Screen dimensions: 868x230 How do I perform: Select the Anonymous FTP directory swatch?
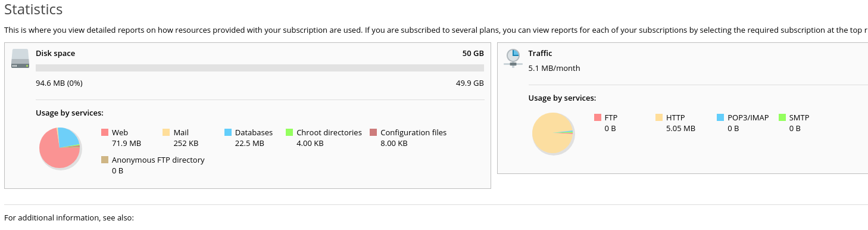tap(105, 160)
